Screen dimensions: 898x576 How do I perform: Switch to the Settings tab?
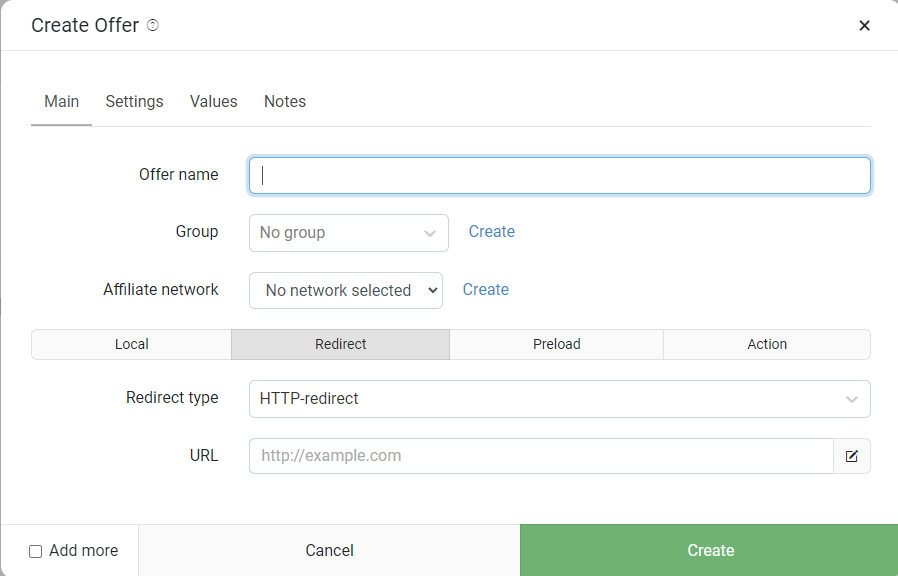click(134, 102)
